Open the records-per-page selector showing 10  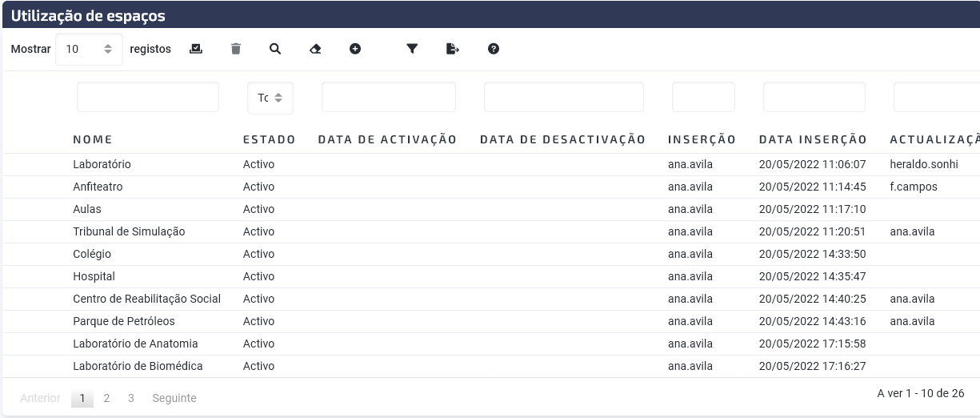coord(89,49)
